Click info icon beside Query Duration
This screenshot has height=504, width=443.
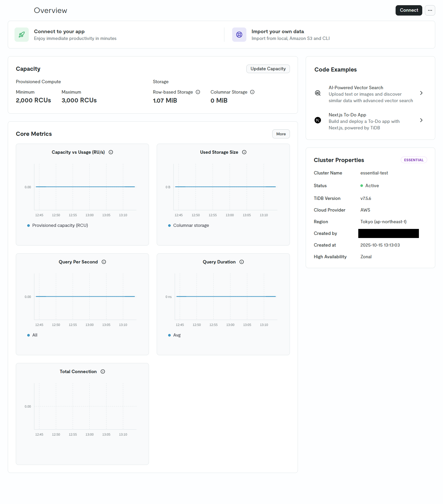click(242, 262)
